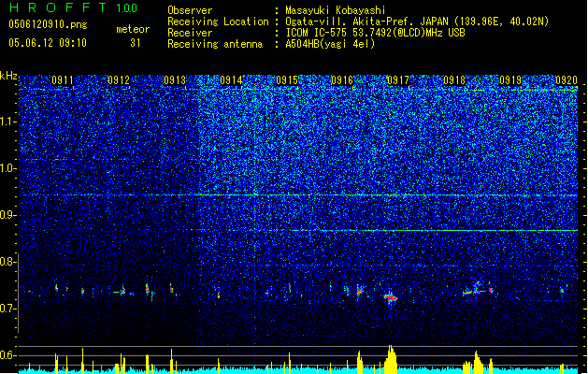
Task: Click the 0912 time marker
Action: coord(119,80)
